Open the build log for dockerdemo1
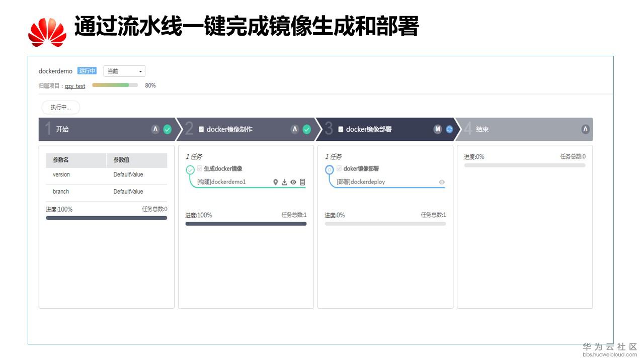This screenshot has height=362, width=644. pos(302,183)
